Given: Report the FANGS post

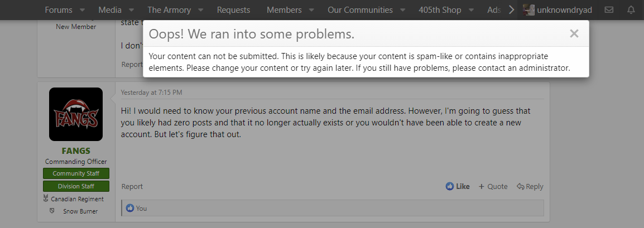Looking at the screenshot, I should 132,187.
